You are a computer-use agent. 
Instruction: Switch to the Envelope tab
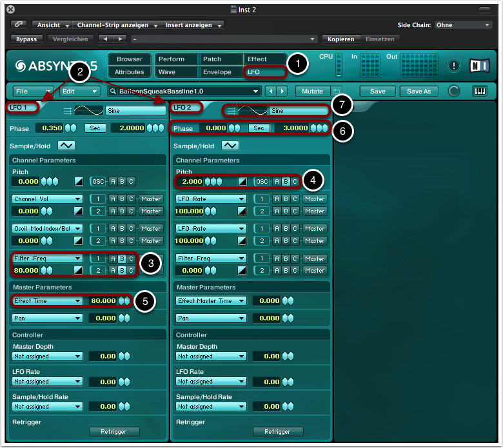(221, 72)
